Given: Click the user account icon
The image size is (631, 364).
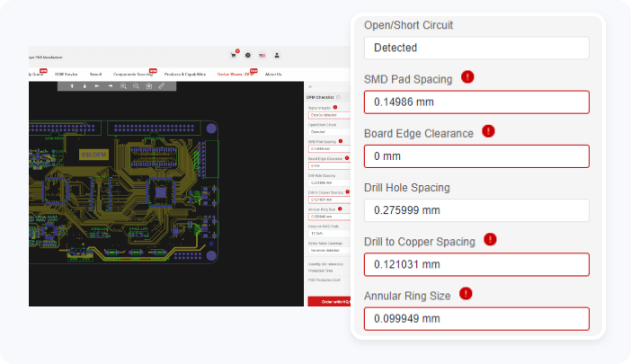Looking at the screenshot, I should (x=277, y=55).
